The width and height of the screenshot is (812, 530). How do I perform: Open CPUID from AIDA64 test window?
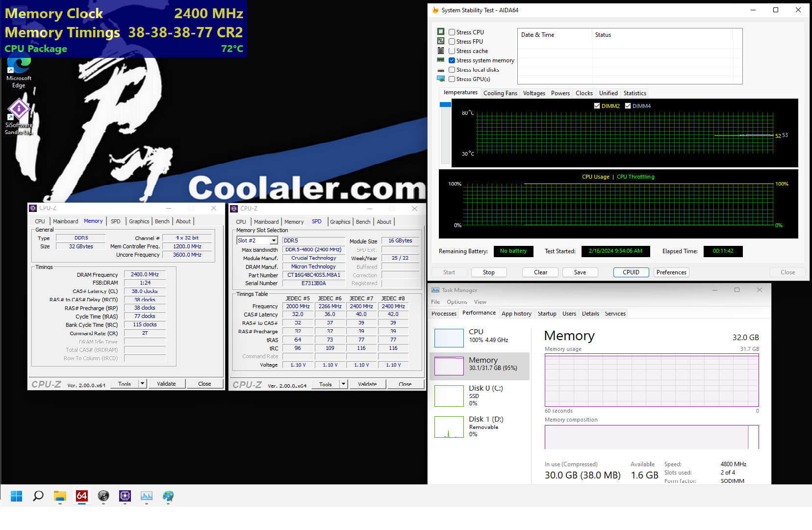pyautogui.click(x=631, y=272)
